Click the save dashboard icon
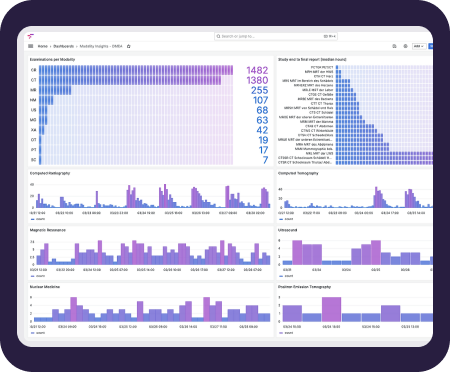Image resolution: width=450 pixels, height=372 pixels. (394, 46)
